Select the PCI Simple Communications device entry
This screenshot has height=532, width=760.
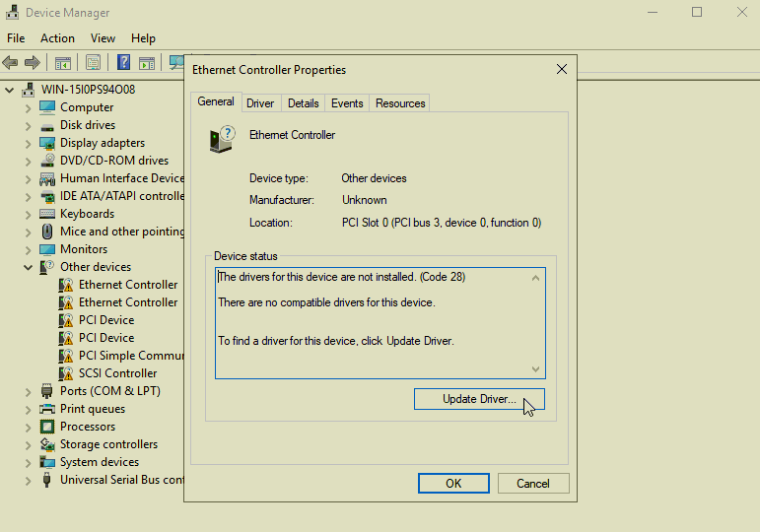coord(130,356)
